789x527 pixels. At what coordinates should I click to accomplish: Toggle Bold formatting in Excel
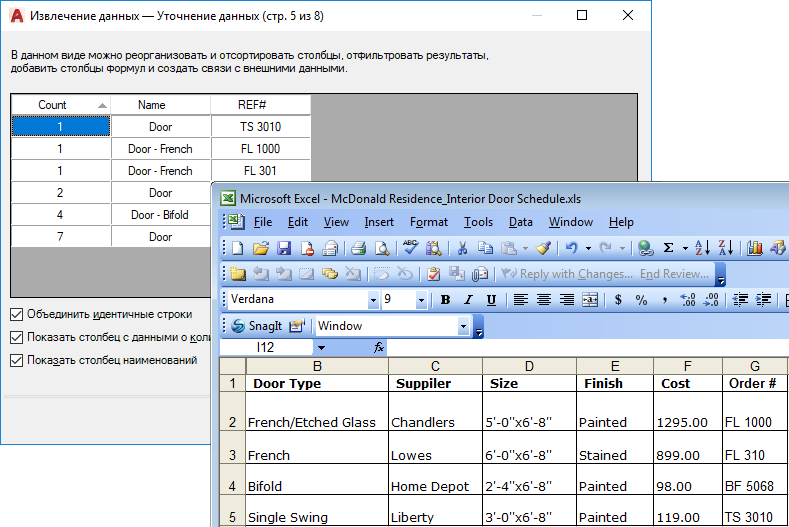click(x=445, y=300)
